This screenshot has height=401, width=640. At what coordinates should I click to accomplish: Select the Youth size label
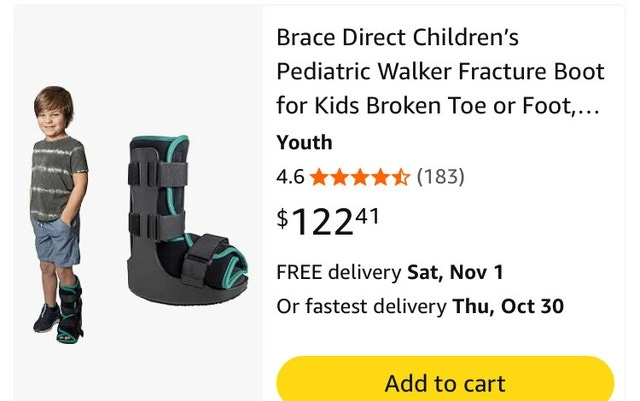304,142
